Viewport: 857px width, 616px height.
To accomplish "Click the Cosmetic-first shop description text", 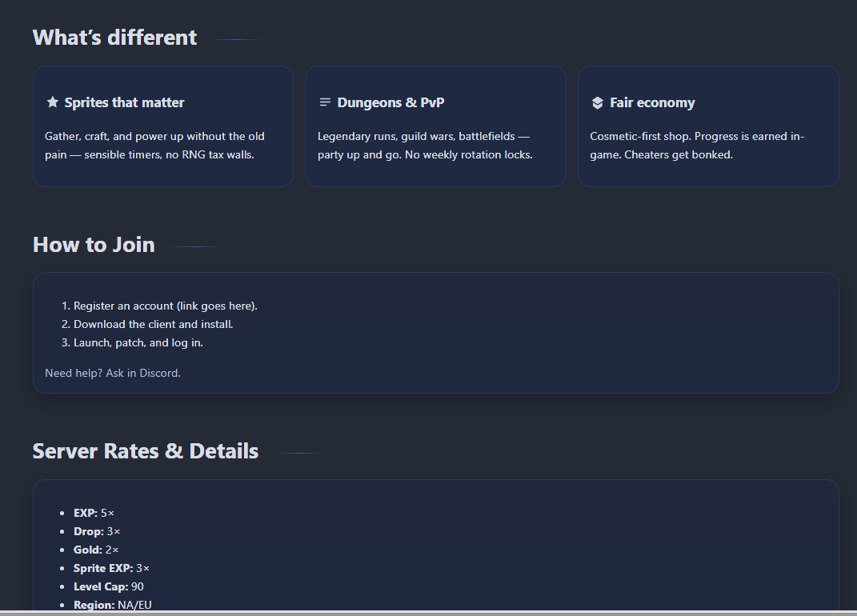I will pos(696,145).
